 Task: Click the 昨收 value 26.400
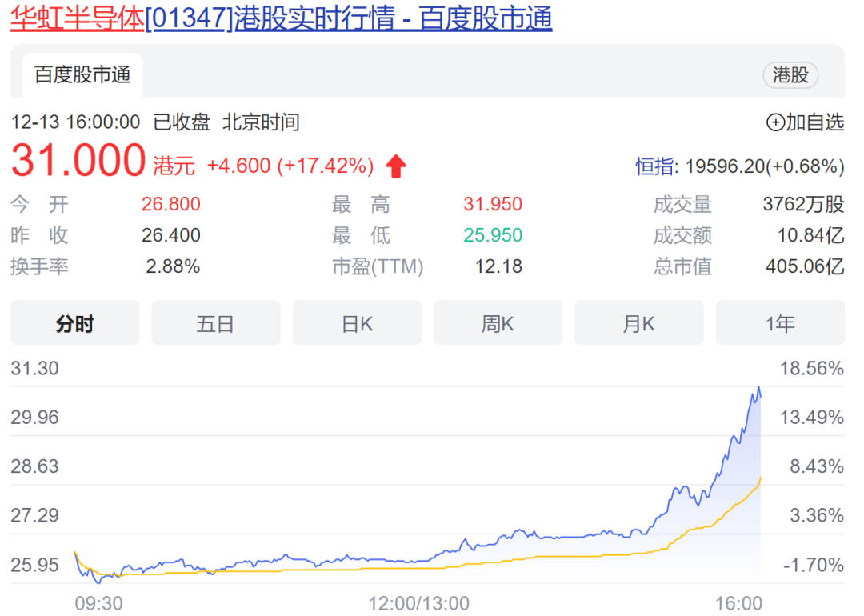click(171, 235)
